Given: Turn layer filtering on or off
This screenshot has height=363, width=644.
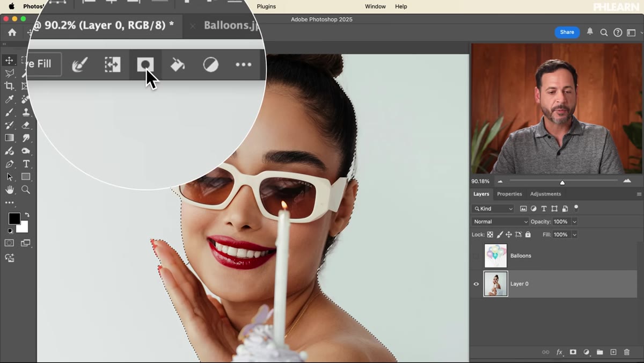Looking at the screenshot, I should coord(576,207).
